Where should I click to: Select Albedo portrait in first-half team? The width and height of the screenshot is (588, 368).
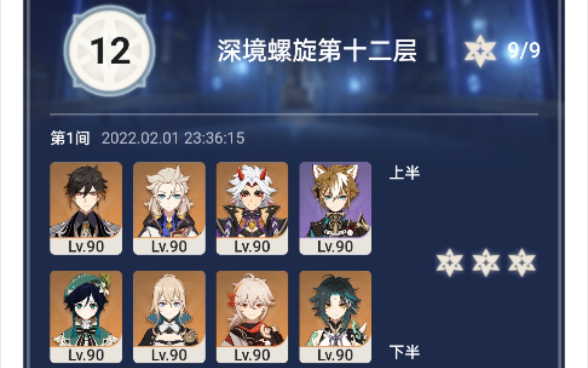[169, 208]
